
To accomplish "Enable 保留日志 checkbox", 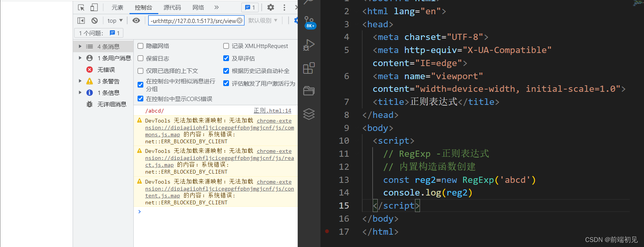I will tap(141, 58).
